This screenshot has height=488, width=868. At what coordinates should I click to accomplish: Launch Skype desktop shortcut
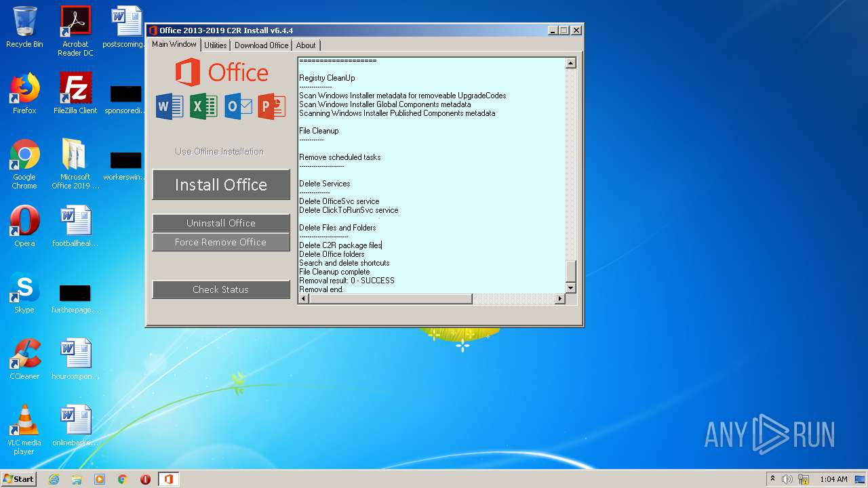click(x=24, y=293)
